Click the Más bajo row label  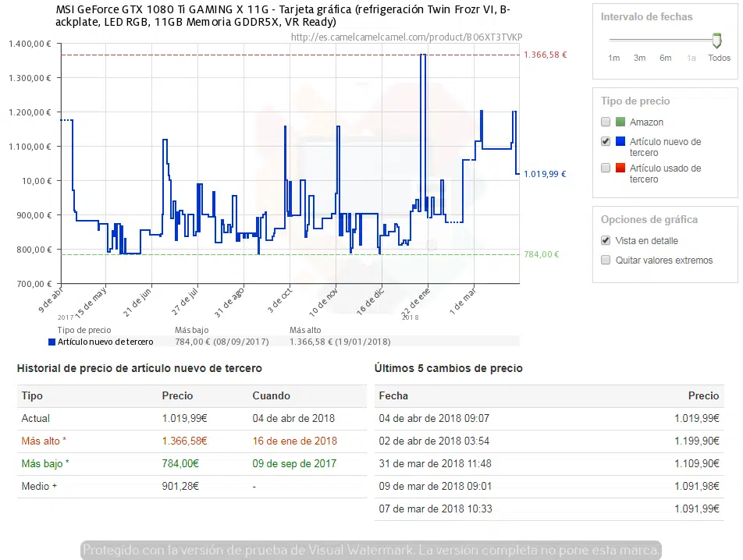(45, 464)
